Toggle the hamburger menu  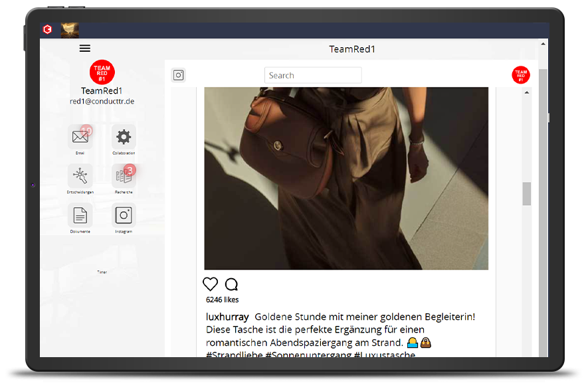coord(85,48)
